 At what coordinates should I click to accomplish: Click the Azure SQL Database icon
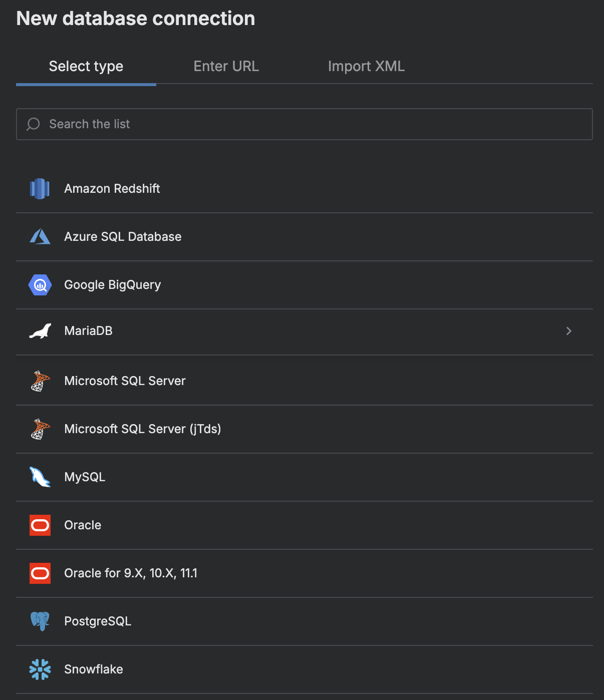40,237
